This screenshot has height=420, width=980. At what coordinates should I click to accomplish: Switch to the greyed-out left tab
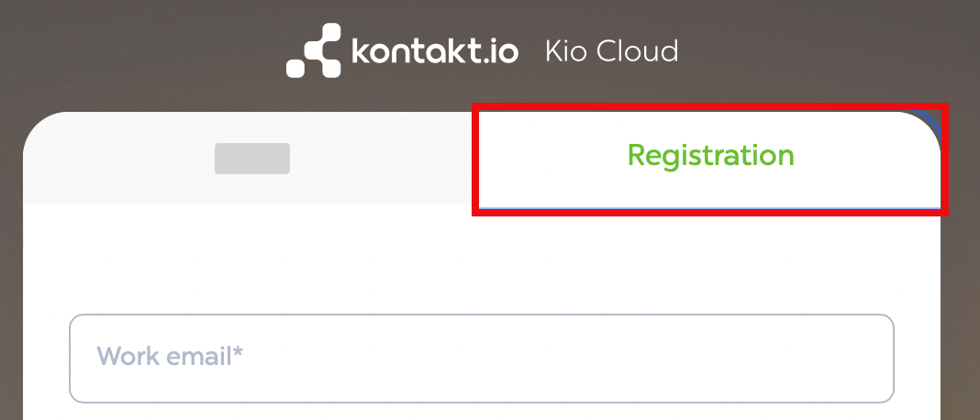tap(251, 159)
